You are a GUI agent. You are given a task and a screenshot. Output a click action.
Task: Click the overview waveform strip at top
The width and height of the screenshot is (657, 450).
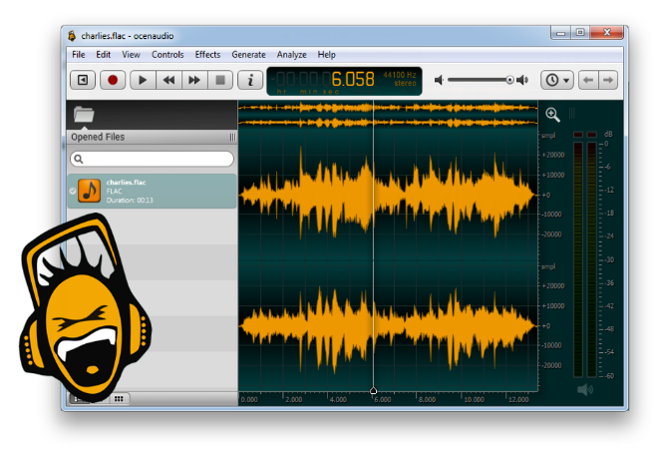tap(388, 115)
